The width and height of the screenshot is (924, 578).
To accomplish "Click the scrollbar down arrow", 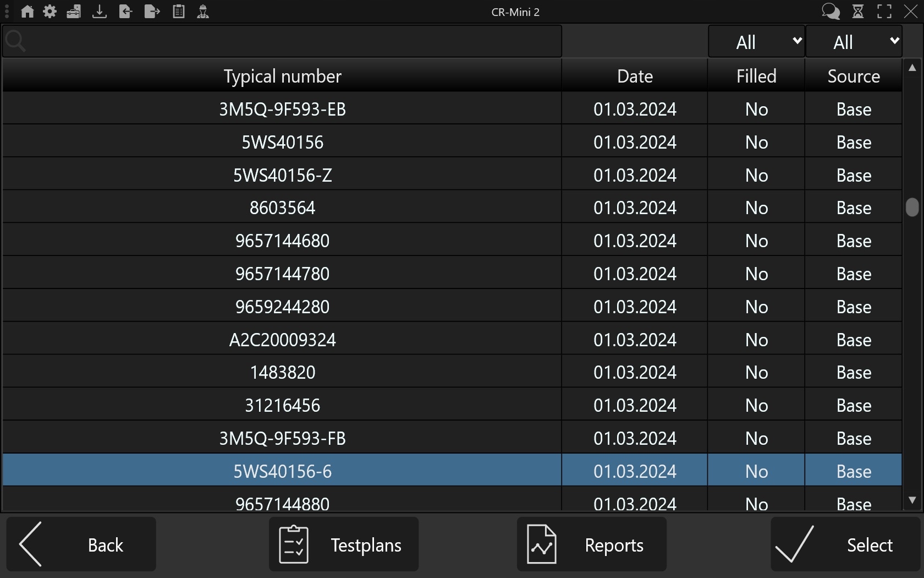I will coord(912,500).
